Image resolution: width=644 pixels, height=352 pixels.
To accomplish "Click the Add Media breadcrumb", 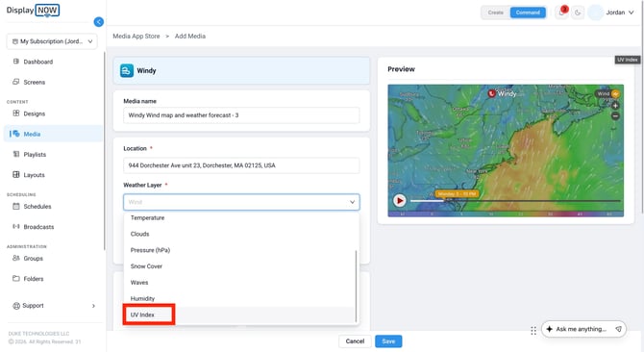I will (190, 37).
